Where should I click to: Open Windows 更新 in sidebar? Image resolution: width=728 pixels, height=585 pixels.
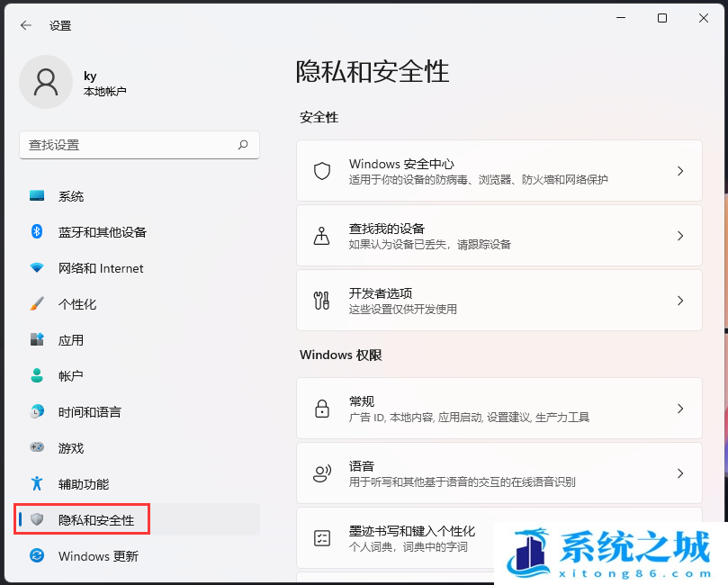click(x=138, y=556)
